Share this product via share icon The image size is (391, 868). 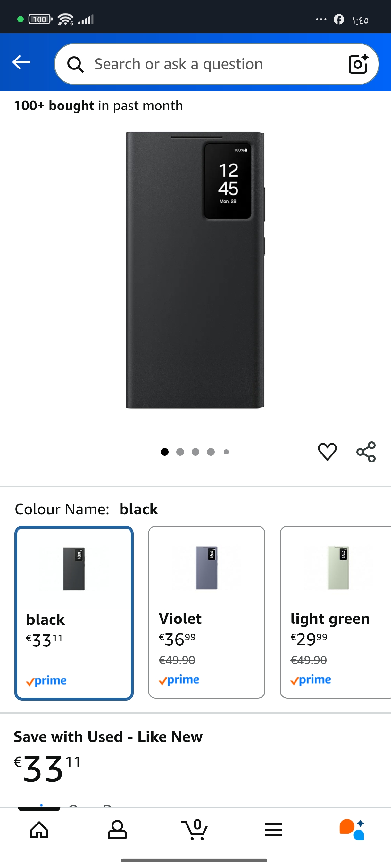pos(366,452)
